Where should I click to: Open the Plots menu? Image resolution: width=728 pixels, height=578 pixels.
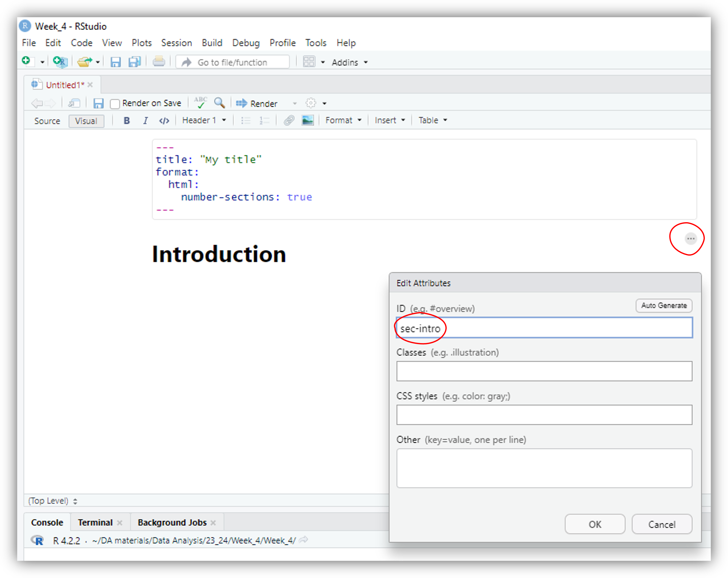point(142,43)
